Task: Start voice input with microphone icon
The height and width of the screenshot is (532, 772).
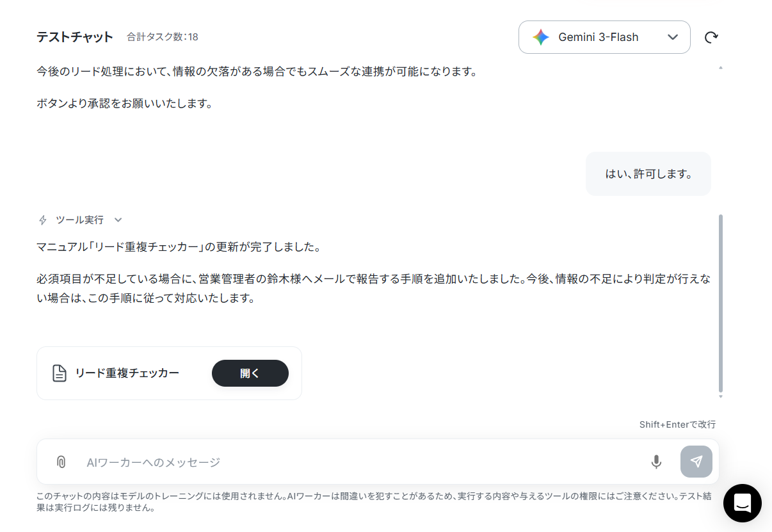Action: coord(656,462)
